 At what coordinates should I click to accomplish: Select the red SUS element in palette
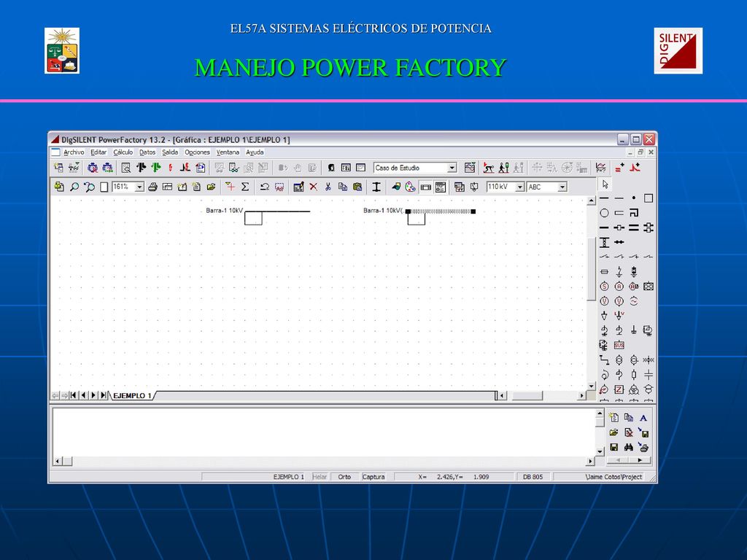point(619,345)
